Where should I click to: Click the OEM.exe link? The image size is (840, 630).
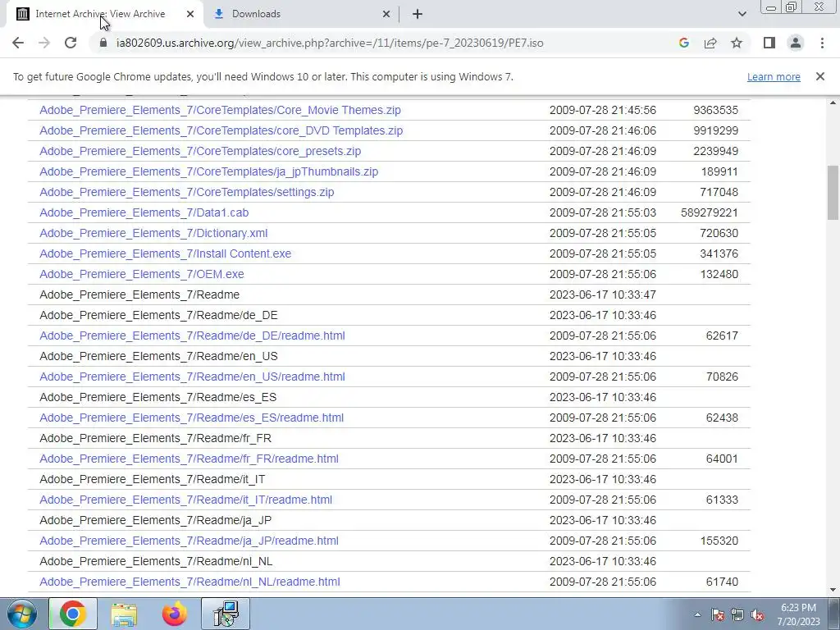[142, 274]
